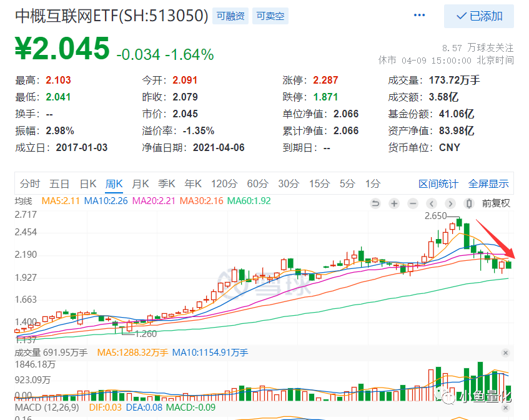The height and width of the screenshot is (420, 529).
Task: Close the volume indicator panel
Action: (x=505, y=353)
